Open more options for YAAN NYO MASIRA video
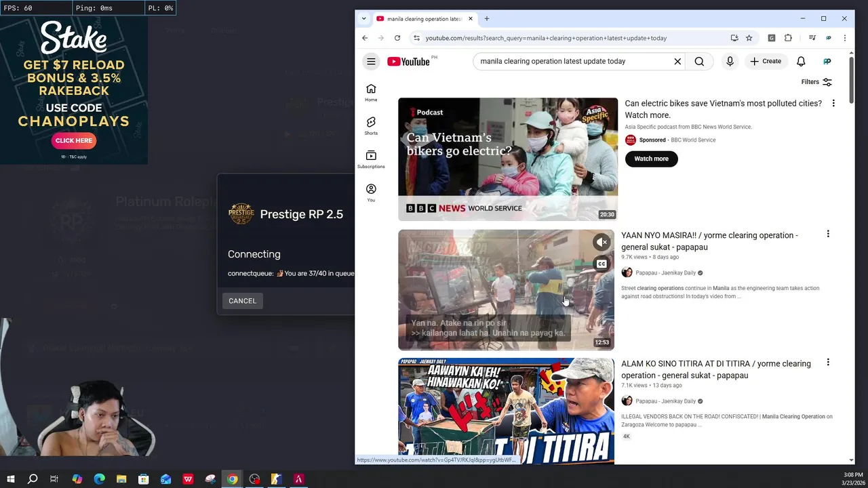 pyautogui.click(x=828, y=234)
